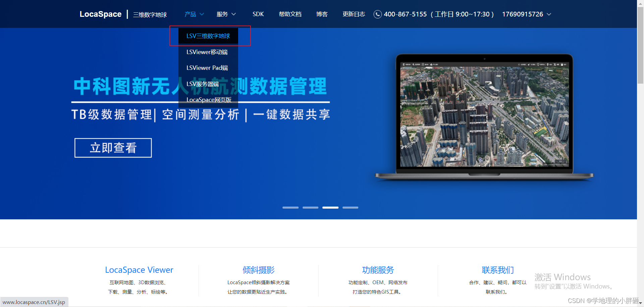This screenshot has width=644, height=307.
Task: Click the text 功能定制、OEM、网络发布
Action: tap(378, 282)
